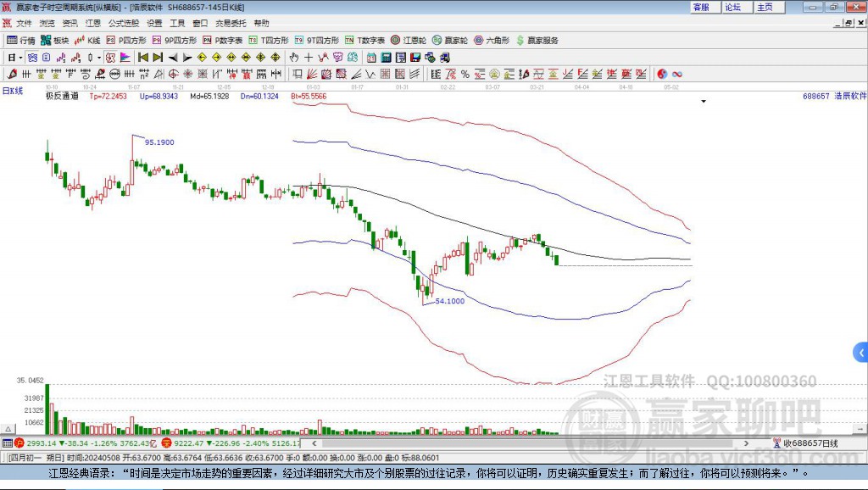The image size is (868, 490).
Task: Open the 设置 menu
Action: point(154,23)
